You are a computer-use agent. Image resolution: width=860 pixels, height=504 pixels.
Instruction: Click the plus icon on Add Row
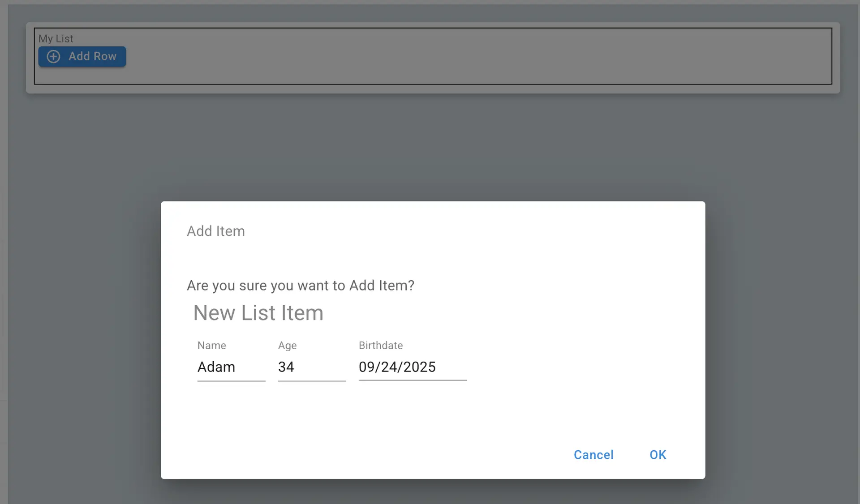(x=53, y=56)
